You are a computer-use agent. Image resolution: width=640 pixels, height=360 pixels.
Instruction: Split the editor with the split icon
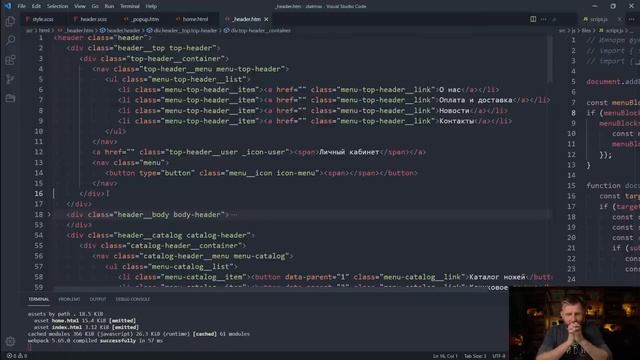point(533,19)
